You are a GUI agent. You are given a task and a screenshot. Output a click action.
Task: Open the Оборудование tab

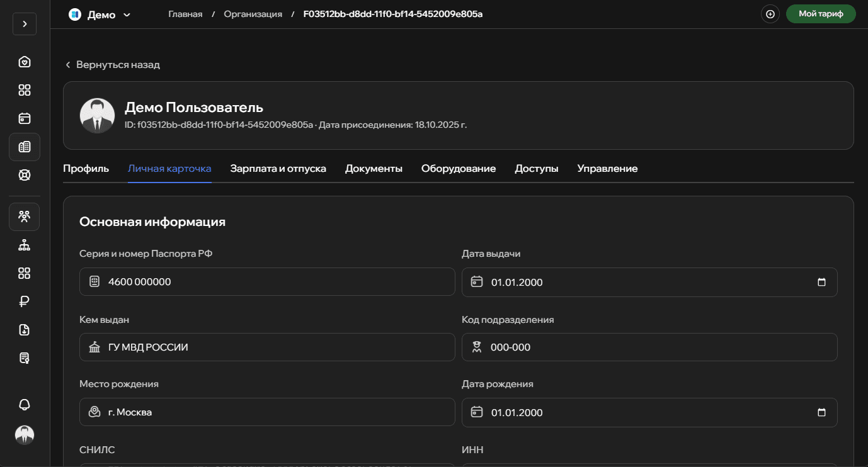[459, 169]
